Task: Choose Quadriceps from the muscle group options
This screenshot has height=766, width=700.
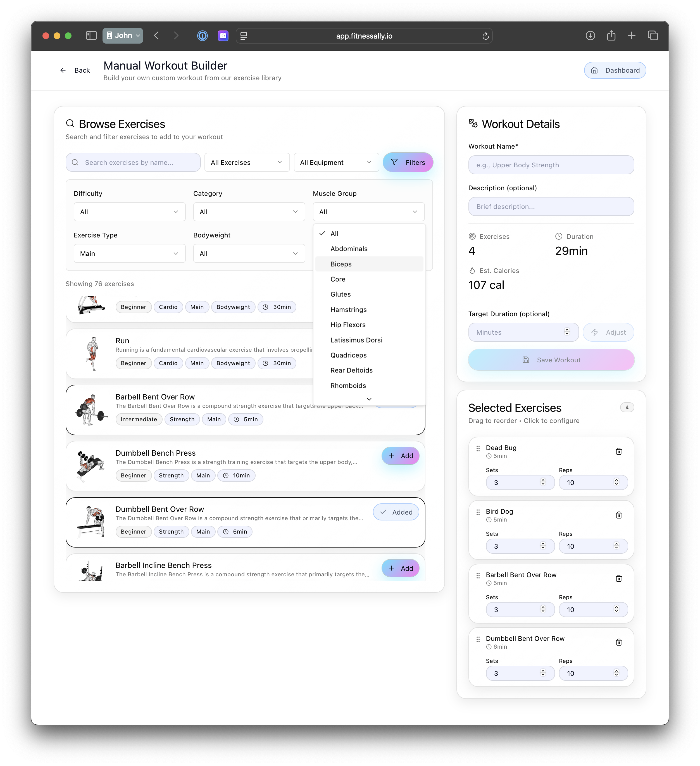Action: click(x=349, y=355)
